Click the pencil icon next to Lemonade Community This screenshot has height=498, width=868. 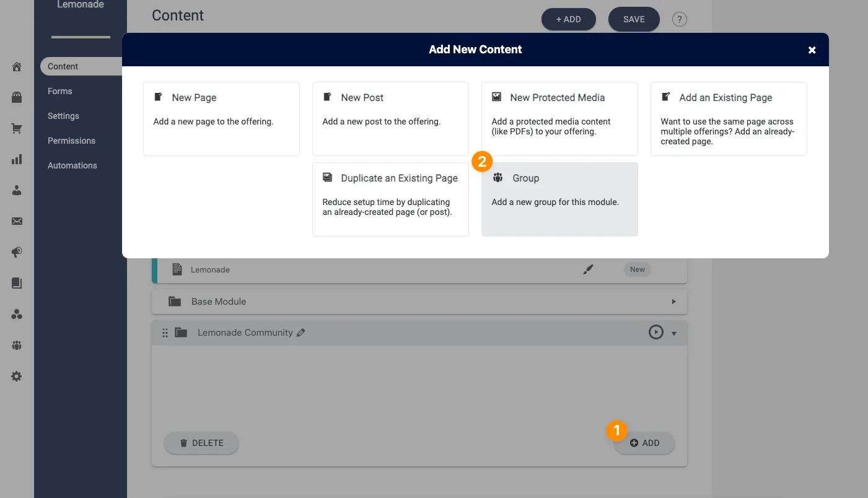point(301,333)
